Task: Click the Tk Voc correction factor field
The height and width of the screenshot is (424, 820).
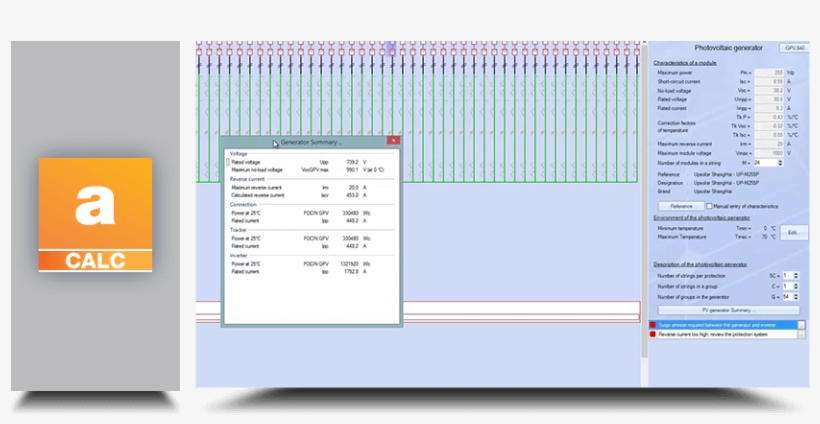Action: pyautogui.click(x=769, y=126)
